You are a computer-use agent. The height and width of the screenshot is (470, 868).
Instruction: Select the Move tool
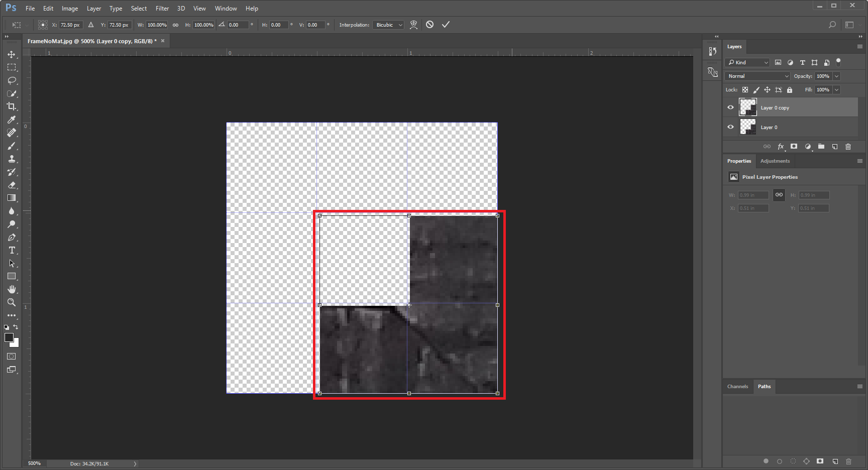[12, 54]
